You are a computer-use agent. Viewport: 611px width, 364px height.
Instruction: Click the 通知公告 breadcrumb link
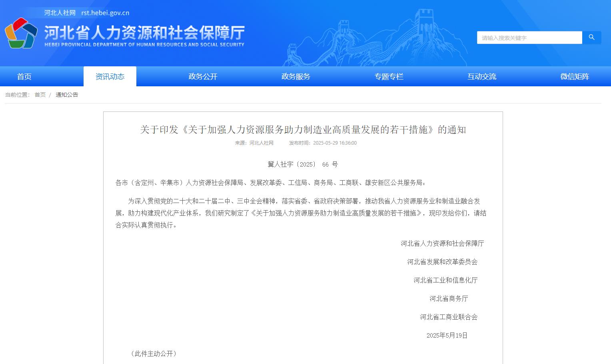(x=67, y=95)
